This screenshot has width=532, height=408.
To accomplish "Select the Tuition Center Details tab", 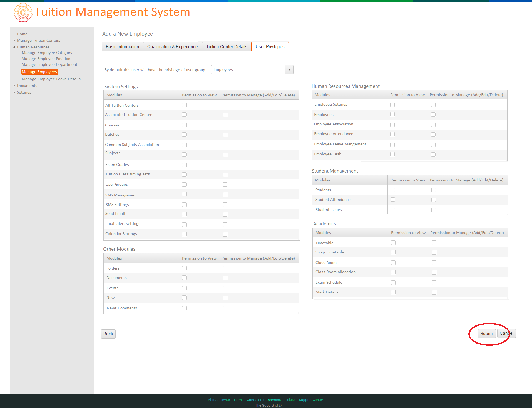I will click(x=227, y=46).
